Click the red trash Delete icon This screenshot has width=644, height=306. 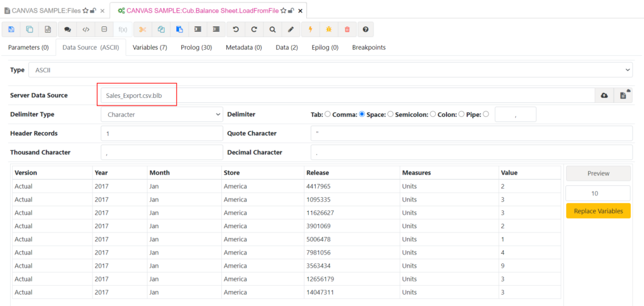pos(347,30)
